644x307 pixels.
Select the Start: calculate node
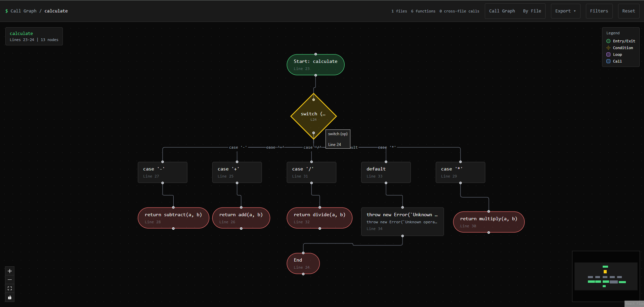315,65
